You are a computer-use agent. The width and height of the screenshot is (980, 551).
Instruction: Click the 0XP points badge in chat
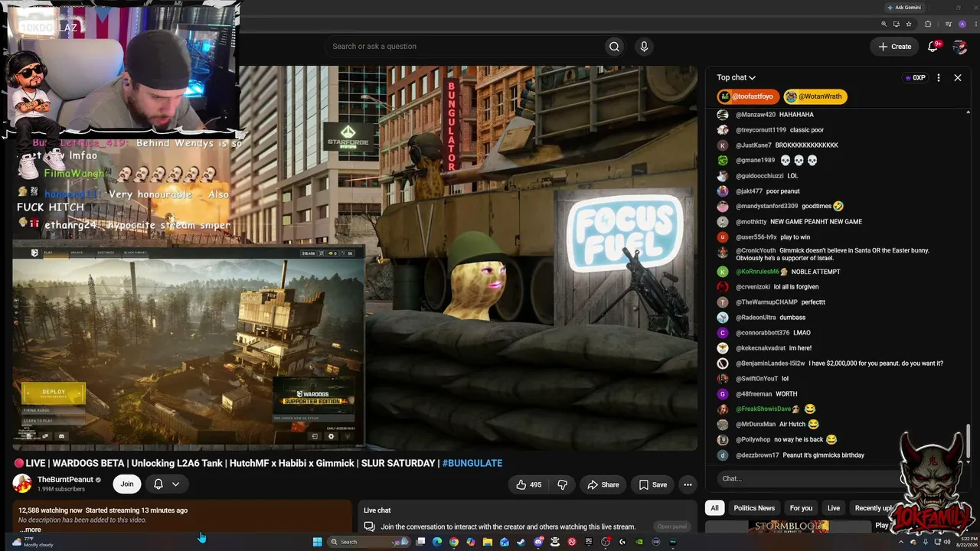click(x=916, y=77)
